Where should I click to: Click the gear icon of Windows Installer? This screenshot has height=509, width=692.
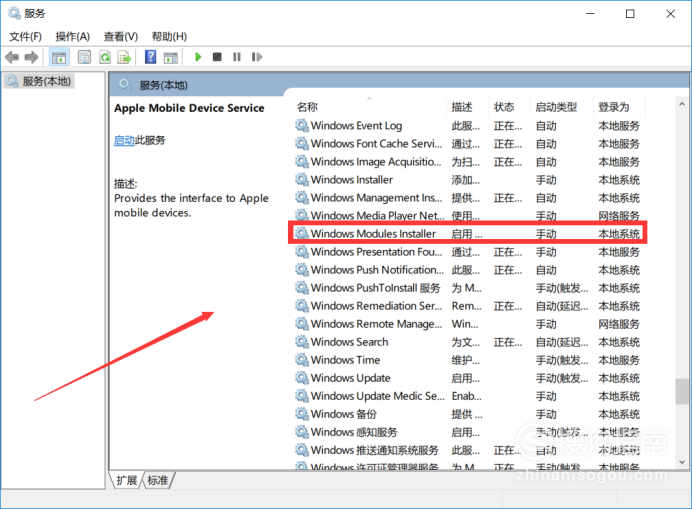point(302,180)
